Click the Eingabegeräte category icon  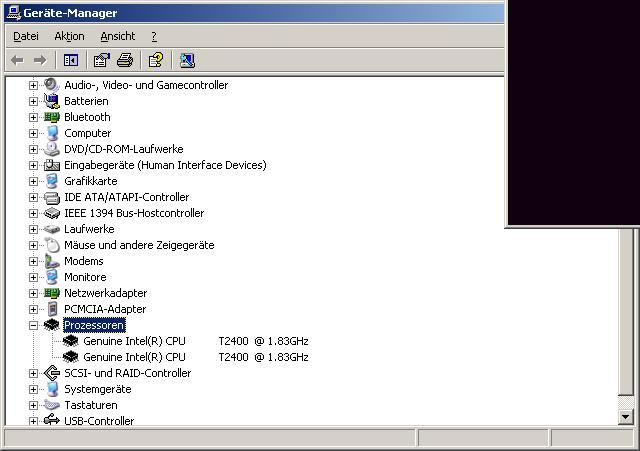[52, 165]
